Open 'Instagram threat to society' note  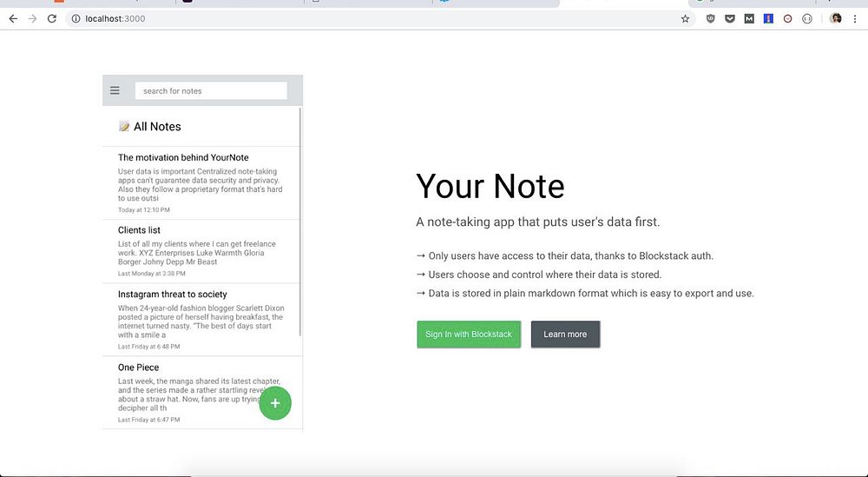coord(201,321)
